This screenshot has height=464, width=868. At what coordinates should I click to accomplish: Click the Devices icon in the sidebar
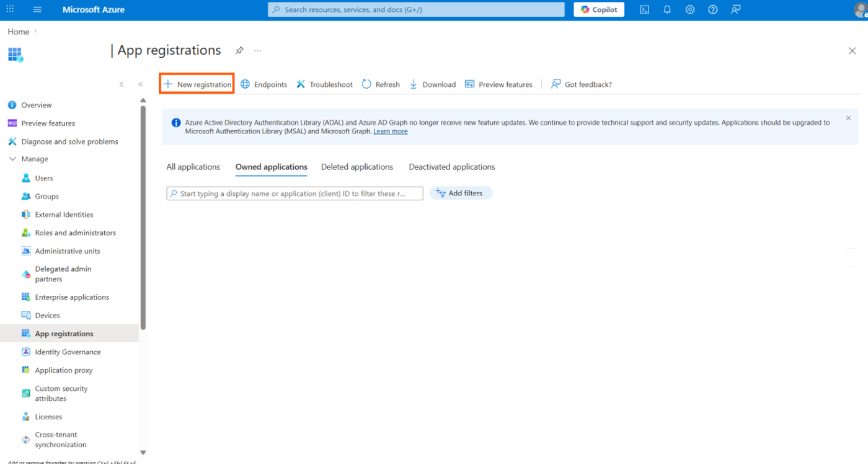click(26, 315)
